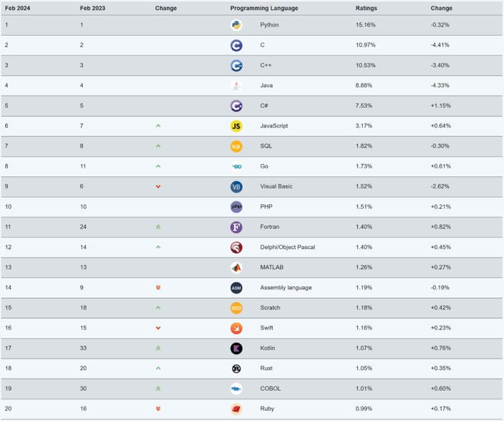The image size is (504, 421).
Task: Click the red down arrow for Visual Basic
Action: (x=158, y=186)
